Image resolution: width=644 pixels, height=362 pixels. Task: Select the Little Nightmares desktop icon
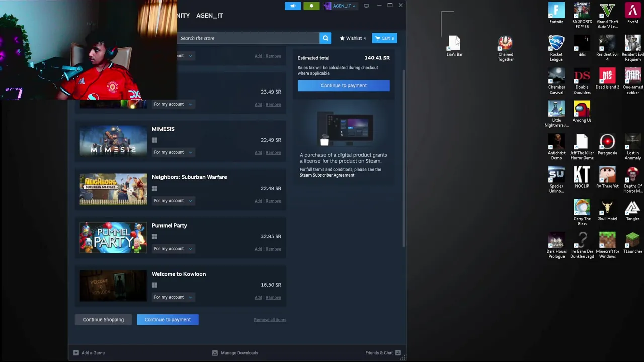tap(556, 114)
